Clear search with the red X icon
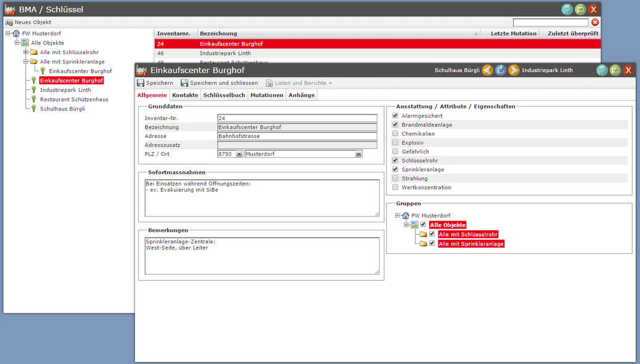The height and width of the screenshot is (364, 640). (x=595, y=22)
